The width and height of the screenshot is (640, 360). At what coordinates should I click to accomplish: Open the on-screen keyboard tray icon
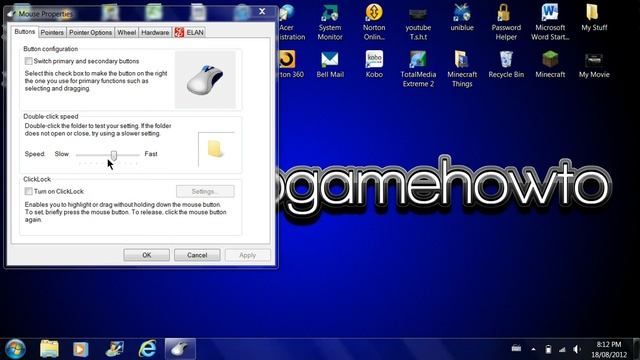516,349
